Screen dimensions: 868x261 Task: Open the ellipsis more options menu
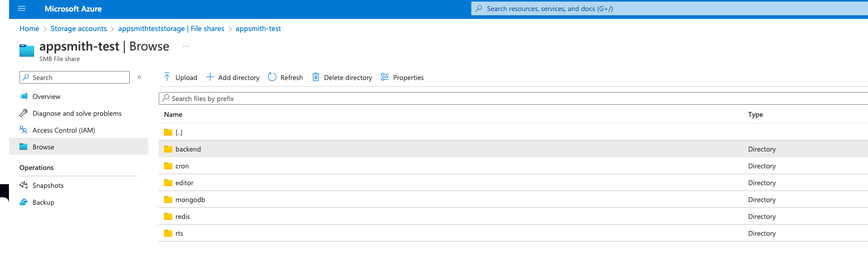[x=186, y=46]
